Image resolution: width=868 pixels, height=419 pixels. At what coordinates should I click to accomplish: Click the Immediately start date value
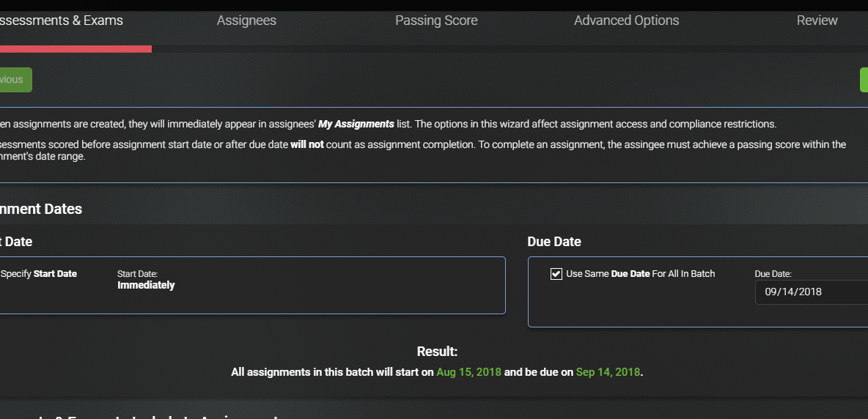tap(146, 285)
